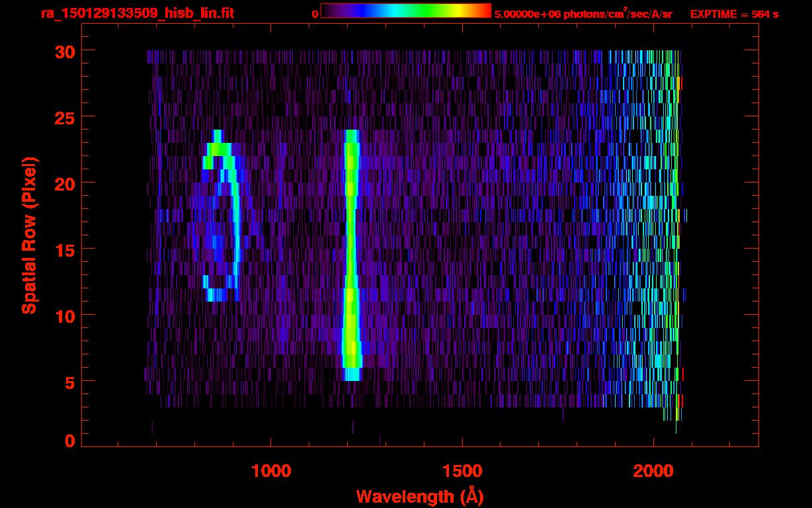Image resolution: width=812 pixels, height=508 pixels.
Task: Click the y-axis tick label 15
Action: (x=63, y=249)
